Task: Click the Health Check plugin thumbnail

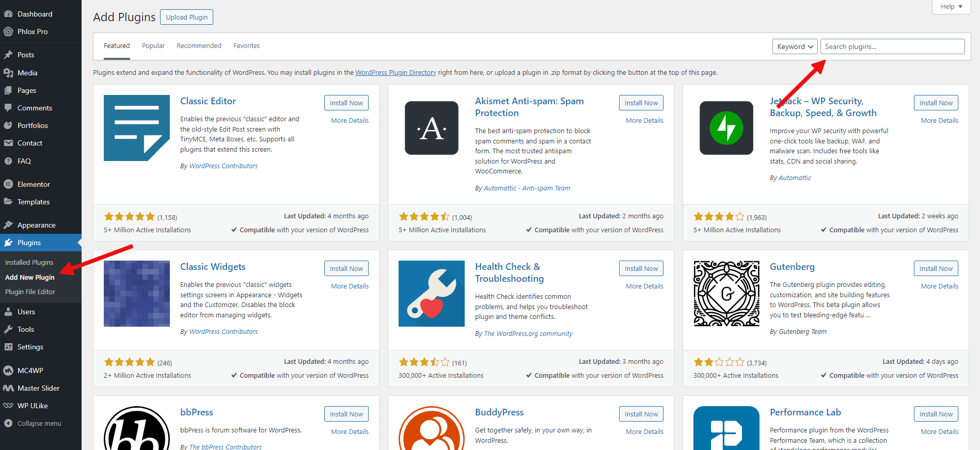Action: tap(432, 294)
